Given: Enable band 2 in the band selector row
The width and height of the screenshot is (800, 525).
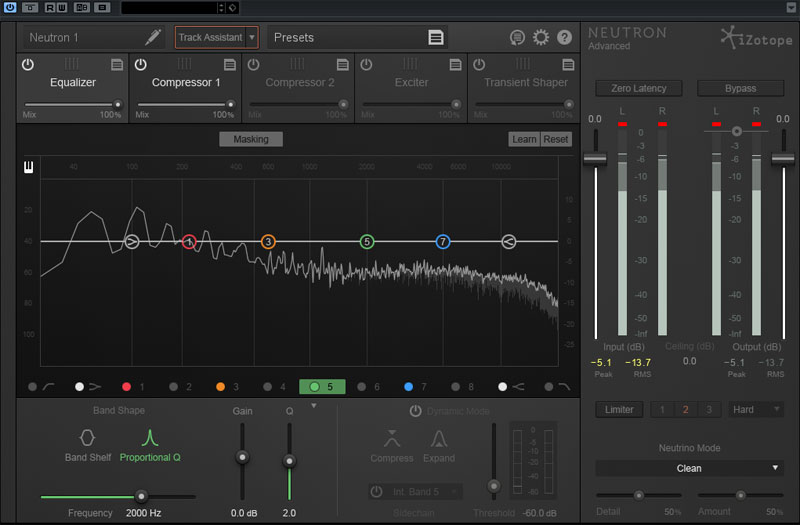Looking at the screenshot, I should [173, 387].
